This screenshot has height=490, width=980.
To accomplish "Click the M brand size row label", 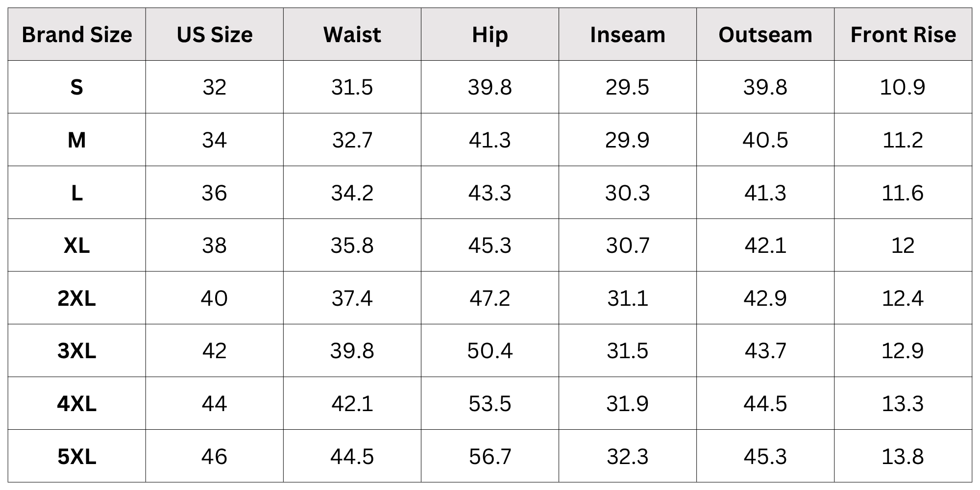I will pos(77,140).
